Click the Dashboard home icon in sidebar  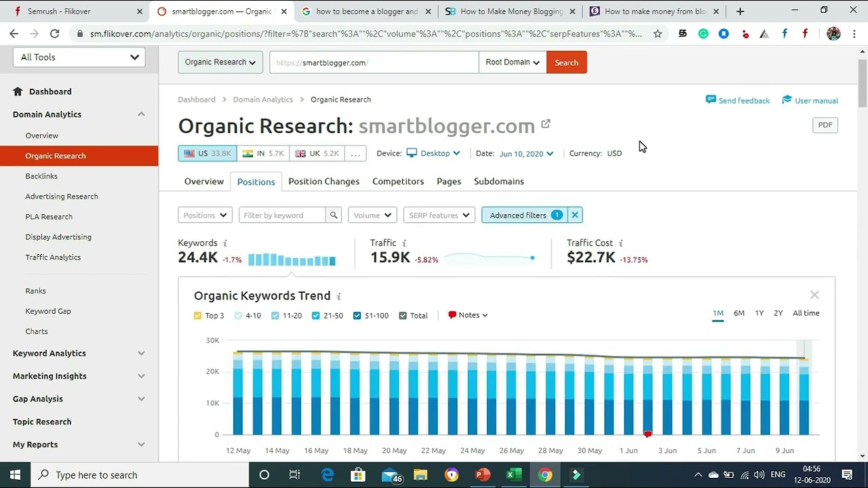tap(18, 91)
